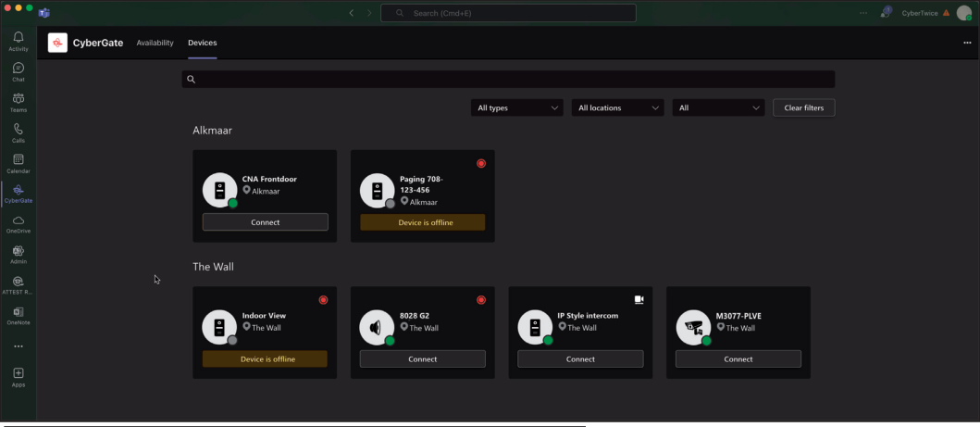
Task: Open Teams section in the sidebar
Action: (19, 103)
